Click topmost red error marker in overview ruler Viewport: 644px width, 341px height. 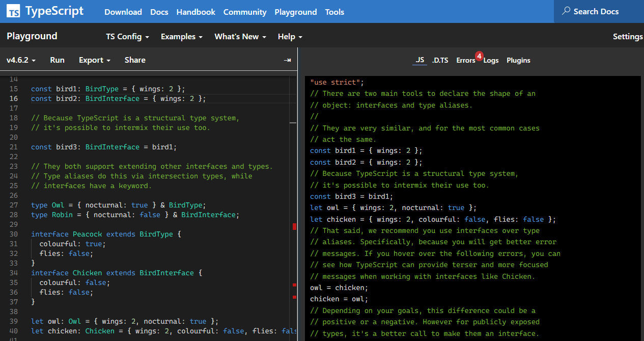tap(295, 226)
